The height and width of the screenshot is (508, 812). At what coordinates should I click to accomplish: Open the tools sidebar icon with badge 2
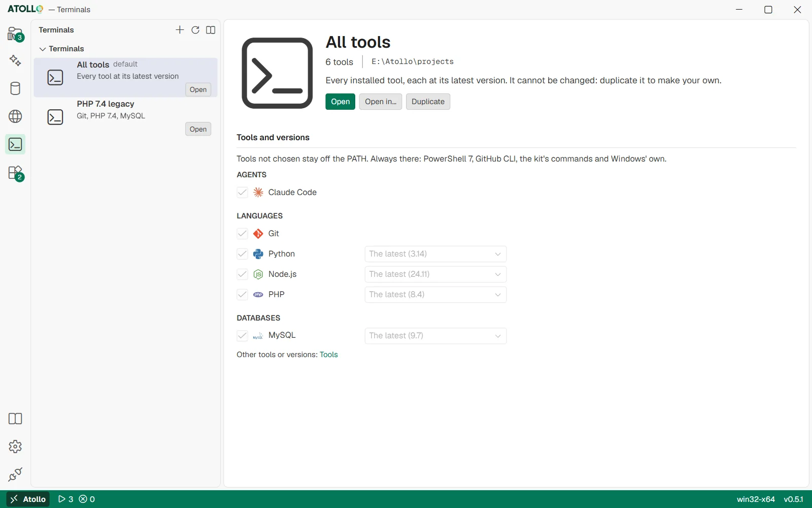(x=15, y=173)
